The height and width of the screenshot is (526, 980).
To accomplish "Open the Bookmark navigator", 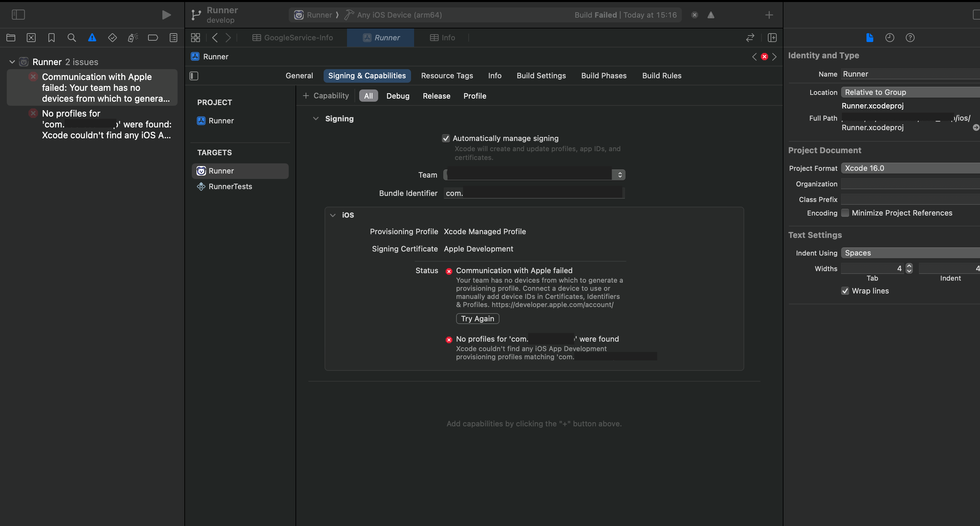I will (x=51, y=37).
